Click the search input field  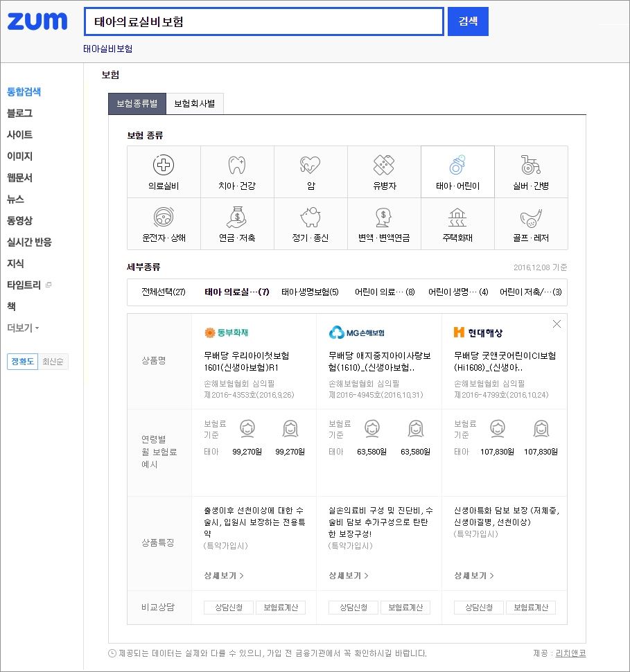pos(263,21)
